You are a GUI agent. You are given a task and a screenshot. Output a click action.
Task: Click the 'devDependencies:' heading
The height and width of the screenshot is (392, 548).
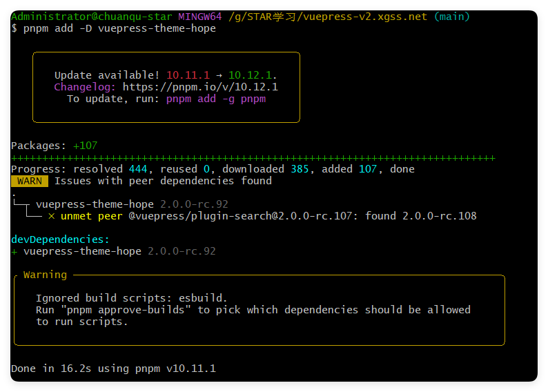click(60, 239)
